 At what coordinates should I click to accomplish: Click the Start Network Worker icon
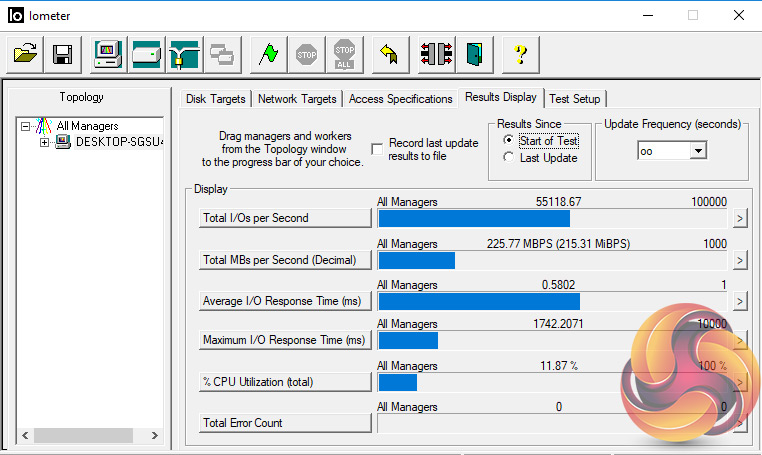point(184,54)
